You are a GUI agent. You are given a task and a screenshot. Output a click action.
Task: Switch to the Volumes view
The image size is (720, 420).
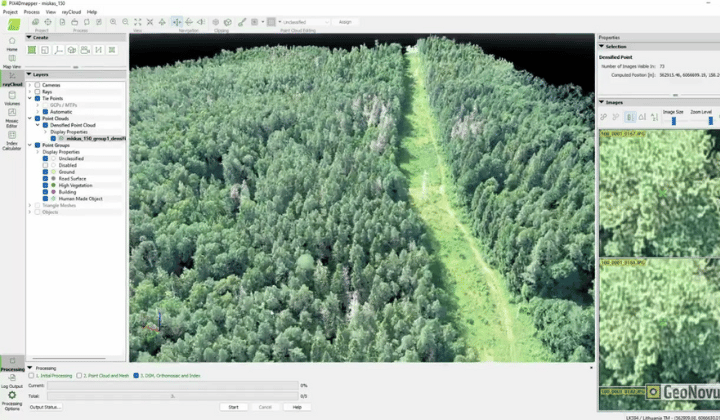[x=12, y=96]
